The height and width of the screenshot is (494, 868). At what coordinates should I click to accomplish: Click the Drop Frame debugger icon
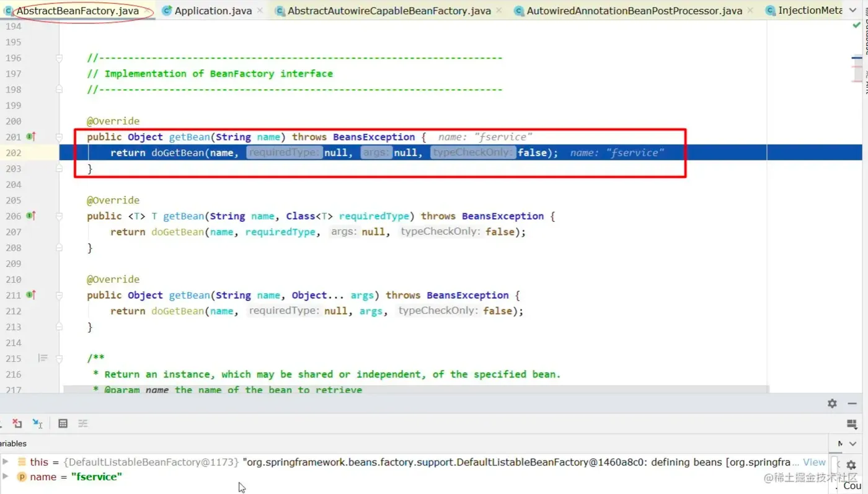pos(17,423)
